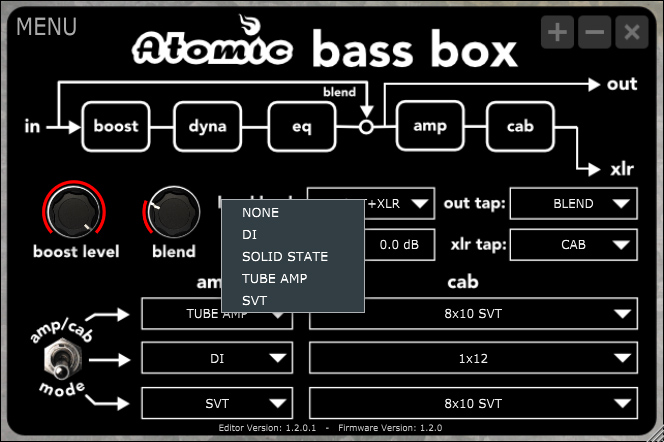664x442 pixels.
Task: Select the dyna block in signal chain
Action: pyautogui.click(x=208, y=126)
